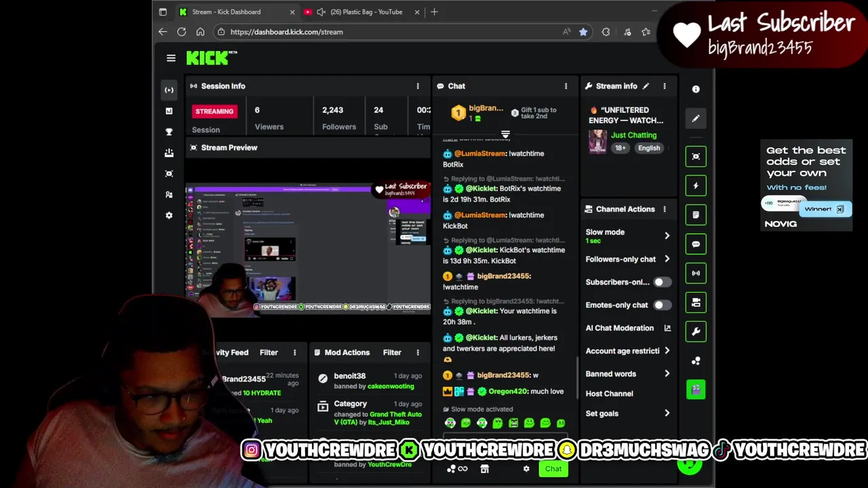
Task: Click the info icon in right toolbar
Action: click(696, 89)
